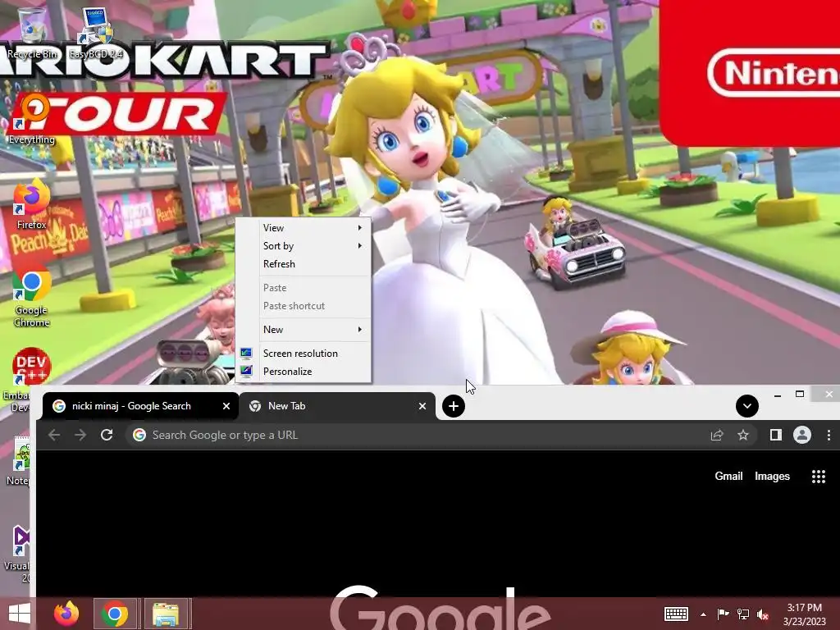Click the muted volume tray icon
This screenshot has height=630, width=840.
[763, 614]
